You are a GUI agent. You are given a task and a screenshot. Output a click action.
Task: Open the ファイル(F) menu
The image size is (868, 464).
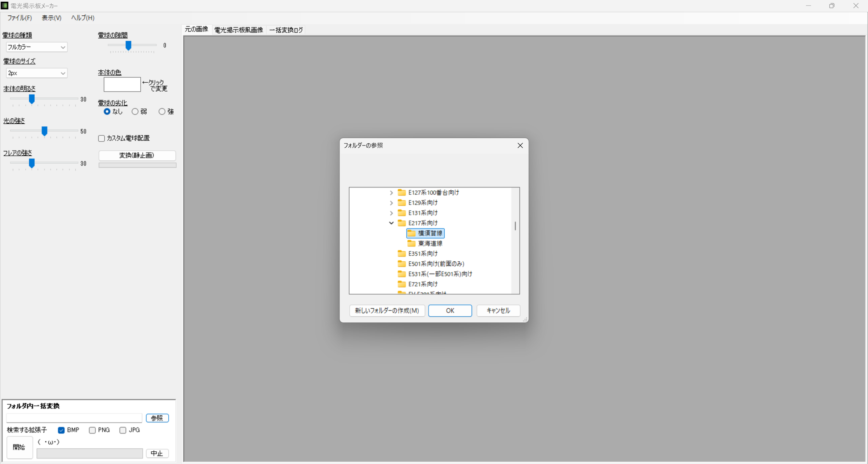[x=19, y=18]
